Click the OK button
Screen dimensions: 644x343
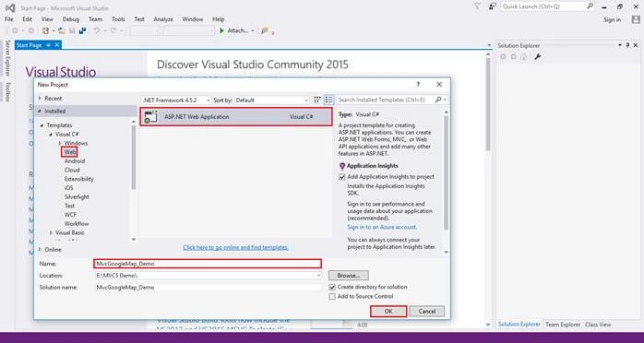[x=388, y=312]
